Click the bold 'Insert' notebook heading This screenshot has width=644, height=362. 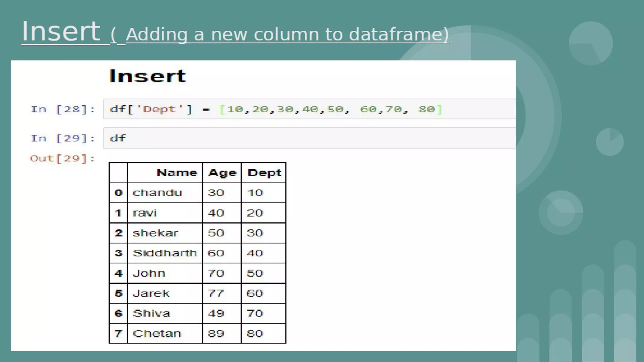click(147, 76)
